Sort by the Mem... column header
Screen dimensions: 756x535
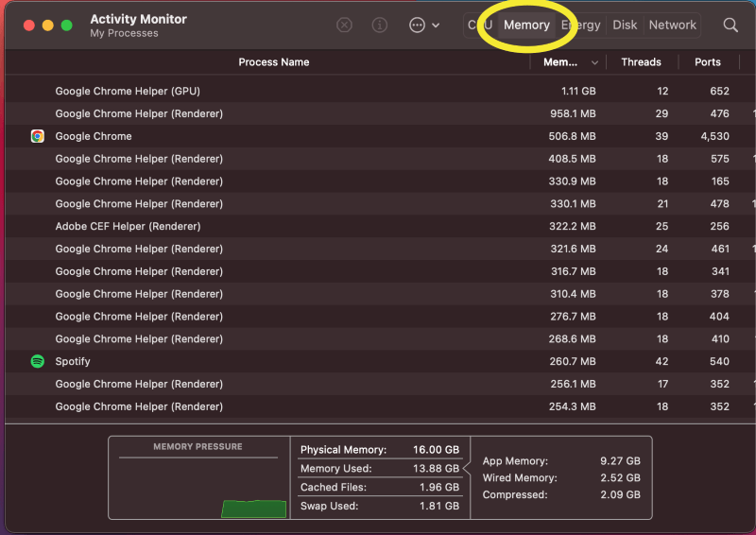[559, 61]
